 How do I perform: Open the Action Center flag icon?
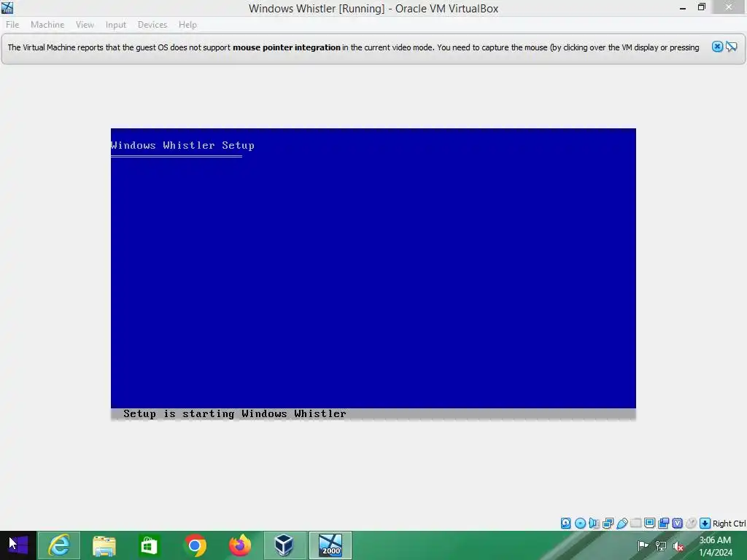coord(643,545)
